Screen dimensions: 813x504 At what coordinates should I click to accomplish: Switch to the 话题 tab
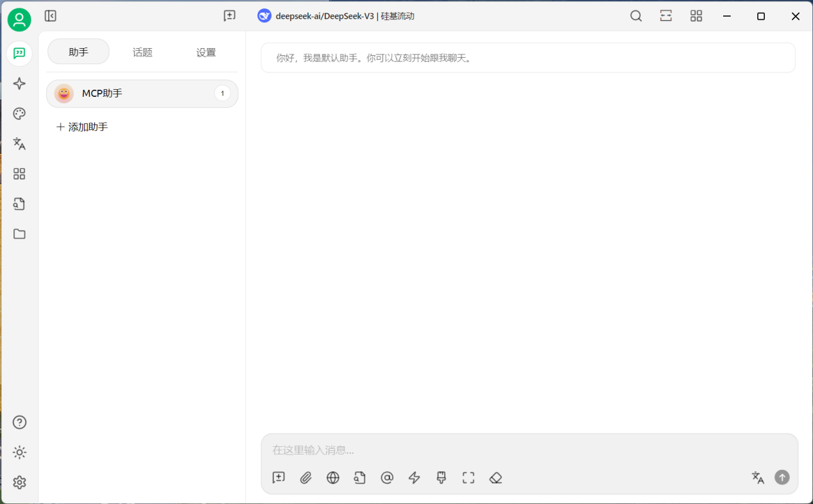point(142,53)
